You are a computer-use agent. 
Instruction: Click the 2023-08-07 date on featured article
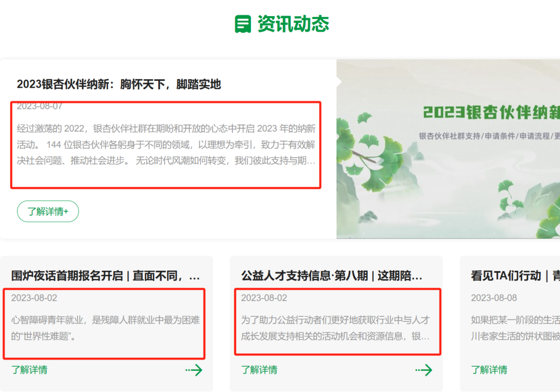click(x=39, y=106)
